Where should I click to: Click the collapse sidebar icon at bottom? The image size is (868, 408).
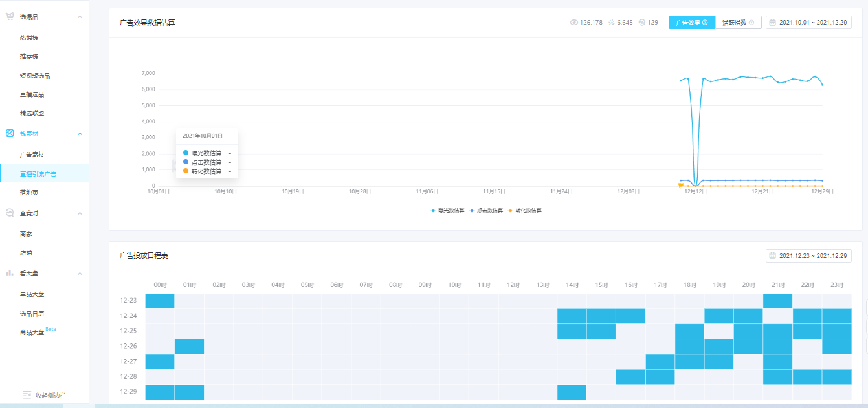coord(27,395)
